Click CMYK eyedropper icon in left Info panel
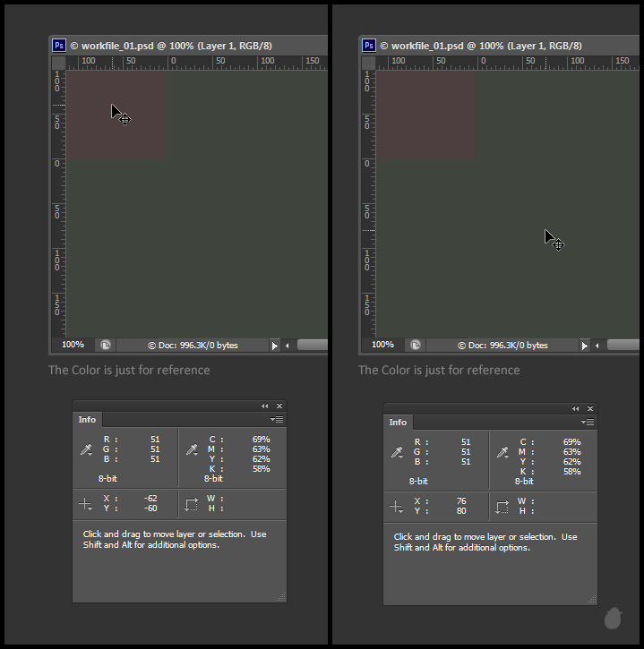The height and width of the screenshot is (649, 644). 191,449
